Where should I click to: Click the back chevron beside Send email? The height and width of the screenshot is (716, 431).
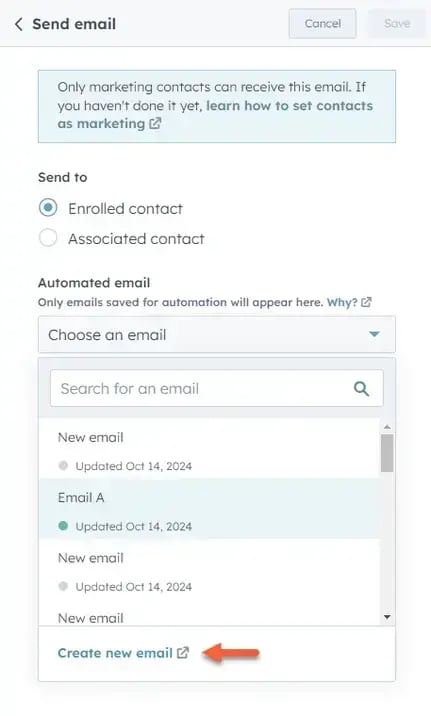coord(19,24)
